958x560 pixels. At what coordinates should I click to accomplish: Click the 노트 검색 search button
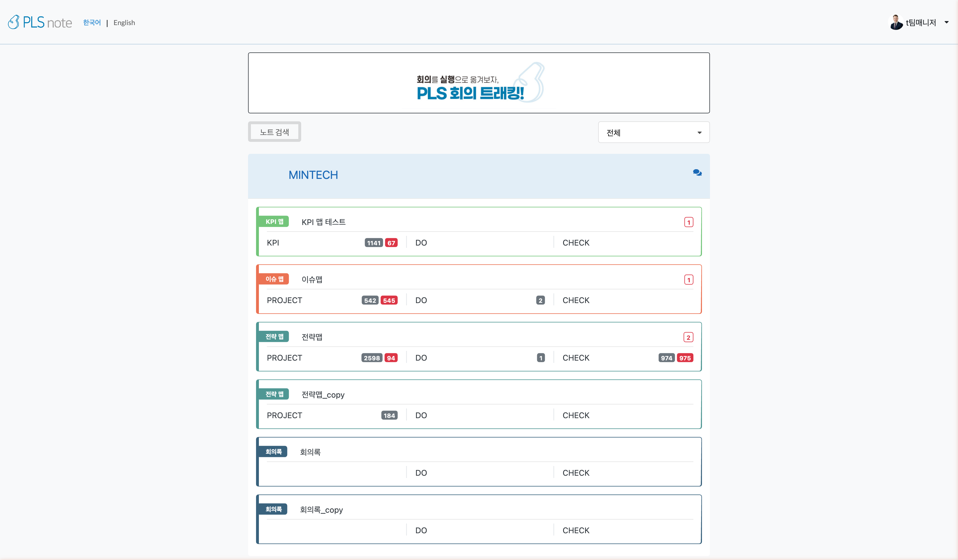(274, 132)
